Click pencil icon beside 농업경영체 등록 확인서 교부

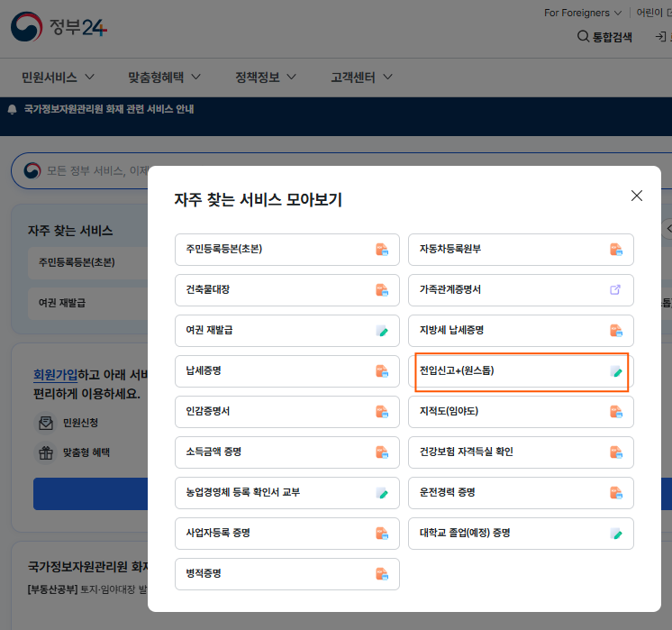coord(382,493)
